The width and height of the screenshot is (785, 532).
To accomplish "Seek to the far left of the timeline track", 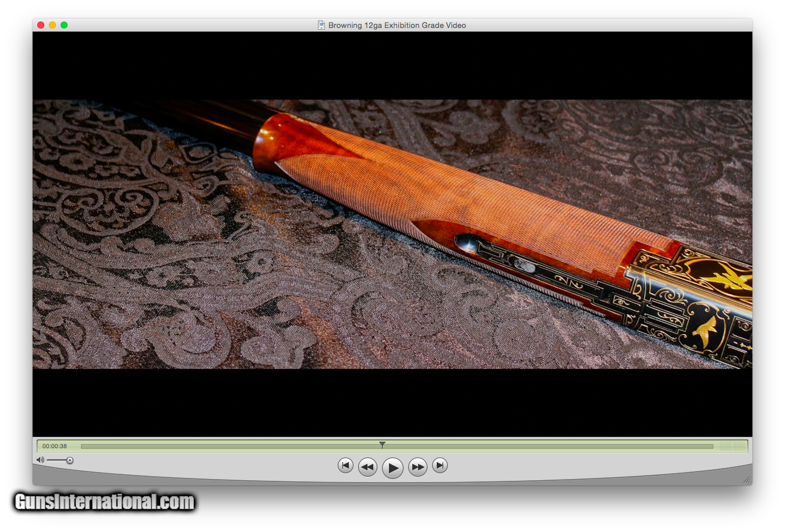I will (x=83, y=446).
